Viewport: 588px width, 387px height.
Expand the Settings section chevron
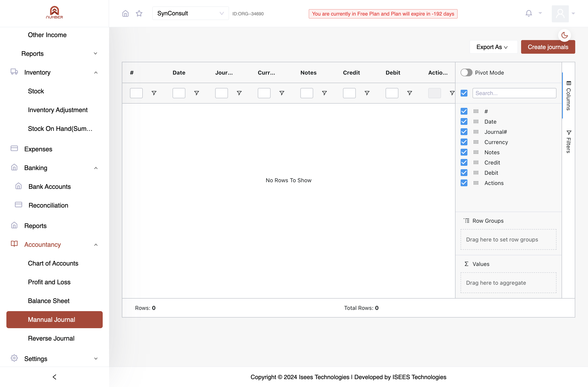pyautogui.click(x=96, y=359)
